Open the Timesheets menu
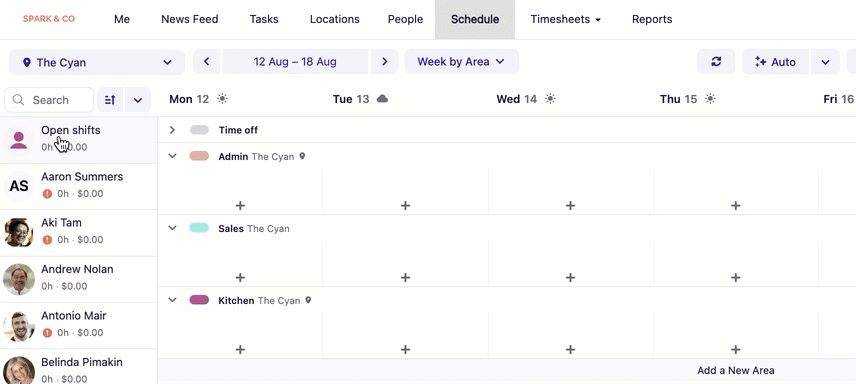856x384 pixels. [566, 19]
